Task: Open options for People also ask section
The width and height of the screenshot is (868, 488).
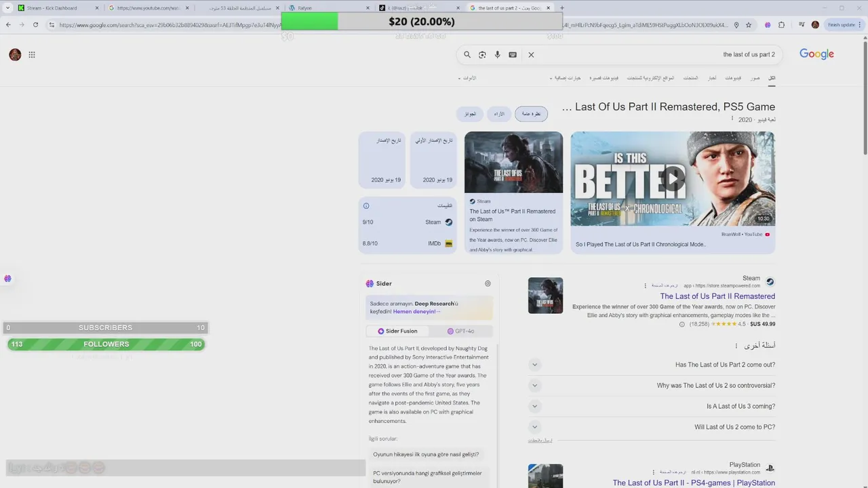Action: [x=736, y=346]
